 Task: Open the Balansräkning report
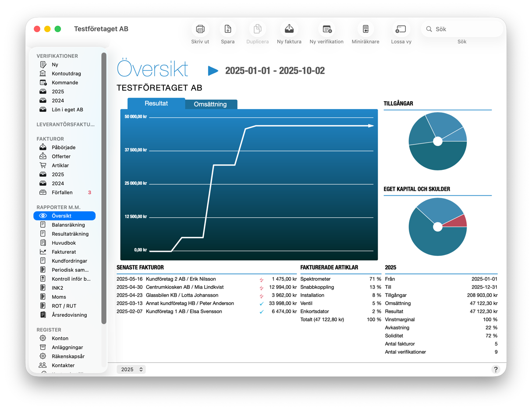coord(68,225)
